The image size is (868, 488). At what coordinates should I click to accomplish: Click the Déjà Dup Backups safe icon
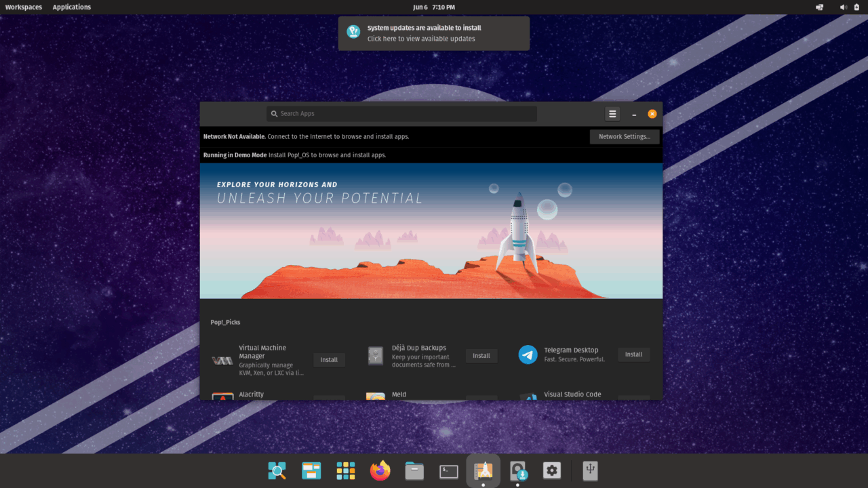(x=376, y=356)
